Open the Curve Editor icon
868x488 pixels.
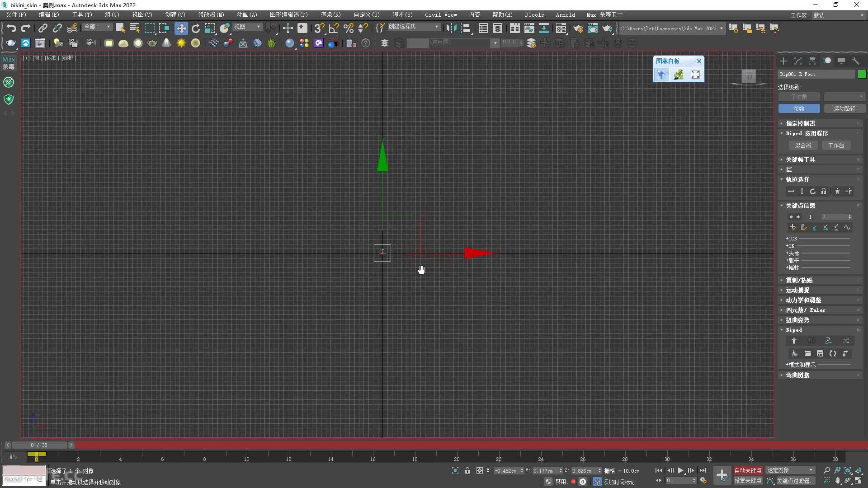[529, 28]
